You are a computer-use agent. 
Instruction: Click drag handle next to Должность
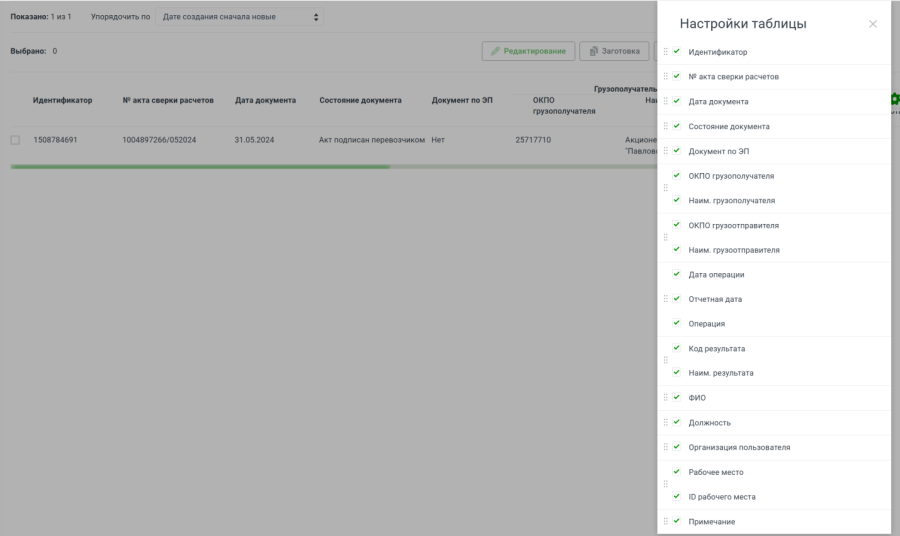[x=666, y=422]
